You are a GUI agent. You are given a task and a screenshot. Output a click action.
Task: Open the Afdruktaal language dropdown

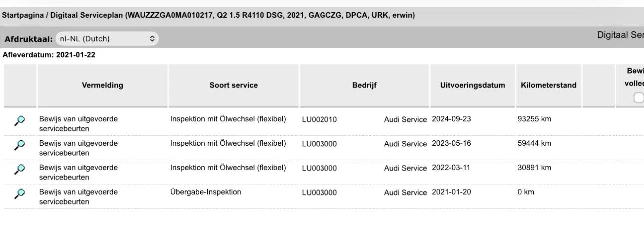click(107, 39)
